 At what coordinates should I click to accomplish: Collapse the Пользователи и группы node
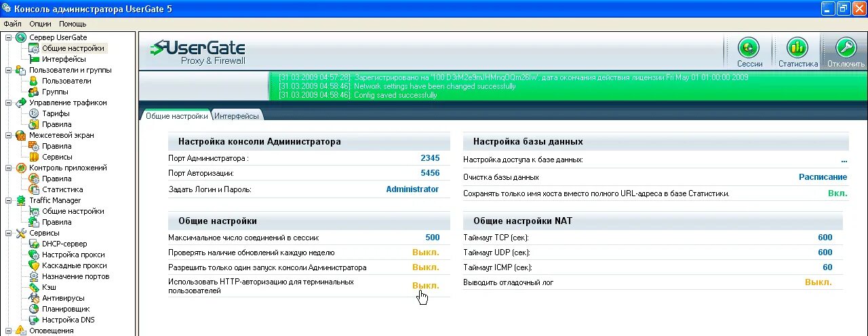tap(9, 70)
